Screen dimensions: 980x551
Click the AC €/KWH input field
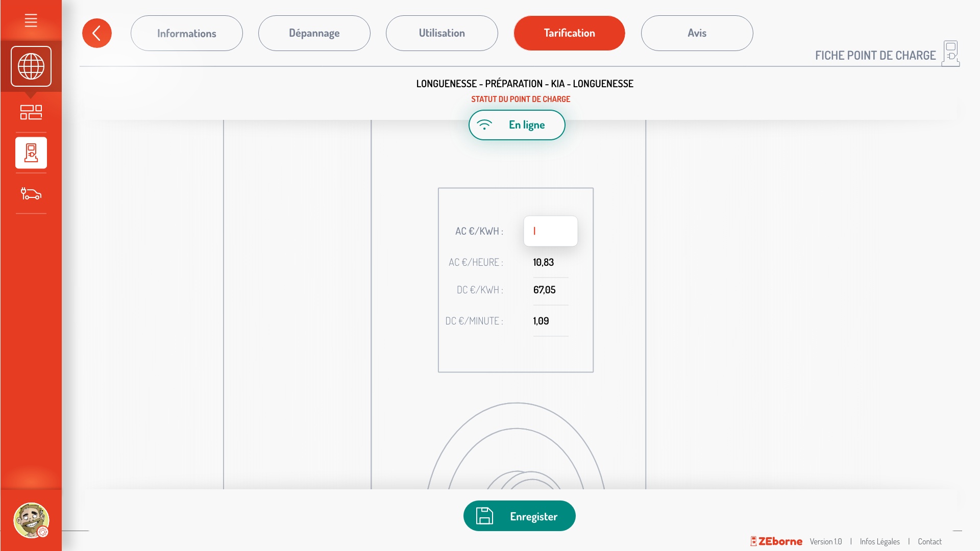tap(550, 231)
